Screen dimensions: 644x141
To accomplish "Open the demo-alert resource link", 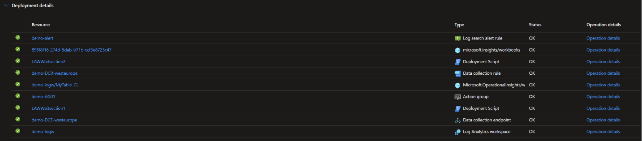I will click(x=42, y=38).
